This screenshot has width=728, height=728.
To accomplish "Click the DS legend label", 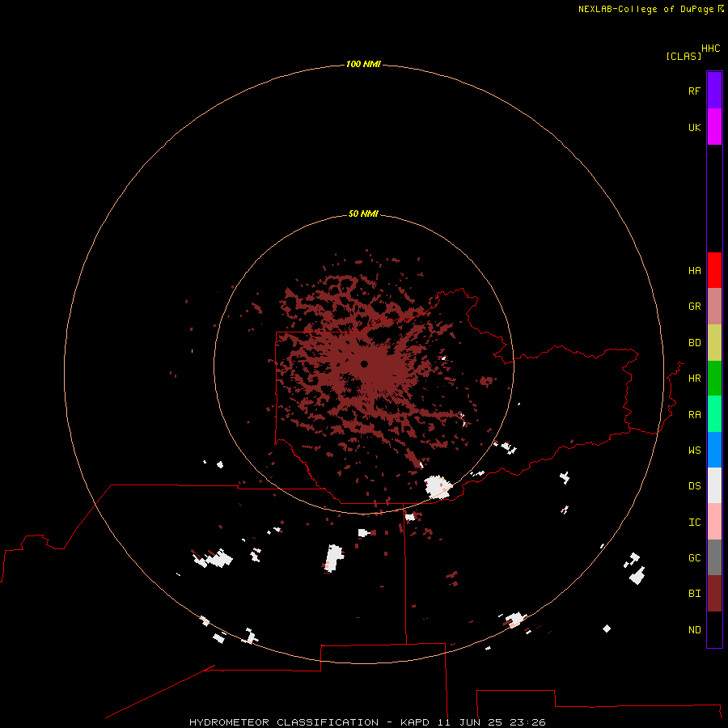I will coord(694,486).
